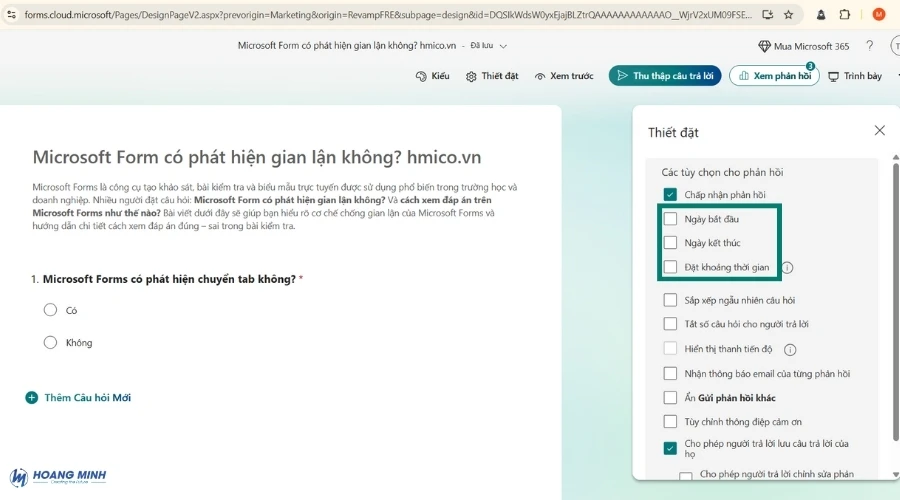Click info icon beside Đặt khoảng thời gian
Viewport: 900px width, 500px height.
[788, 268]
